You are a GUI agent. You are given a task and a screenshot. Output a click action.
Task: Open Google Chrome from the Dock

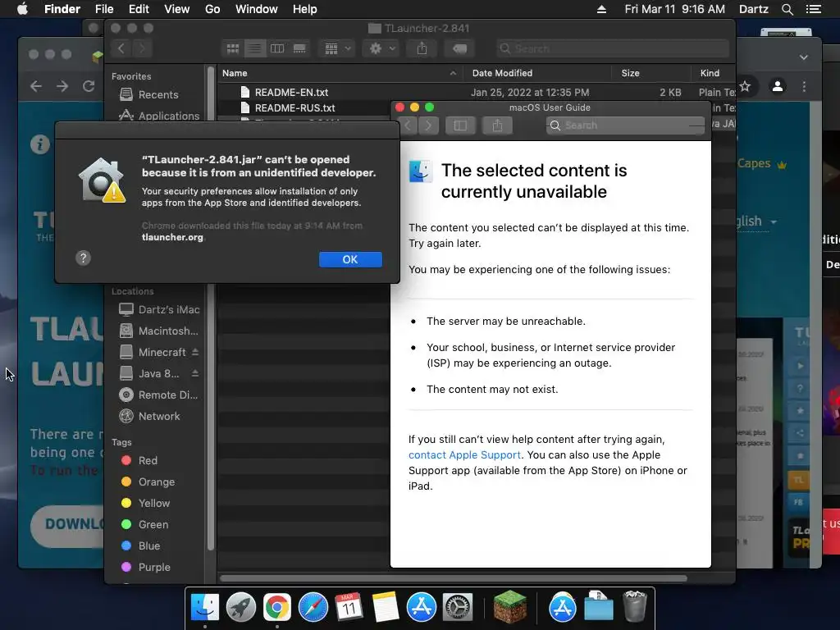(277, 608)
